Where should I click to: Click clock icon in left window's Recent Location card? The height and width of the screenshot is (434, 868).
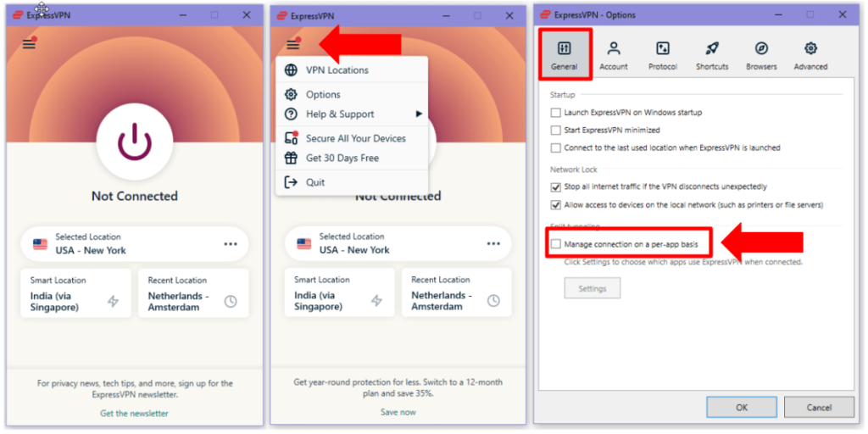231,301
